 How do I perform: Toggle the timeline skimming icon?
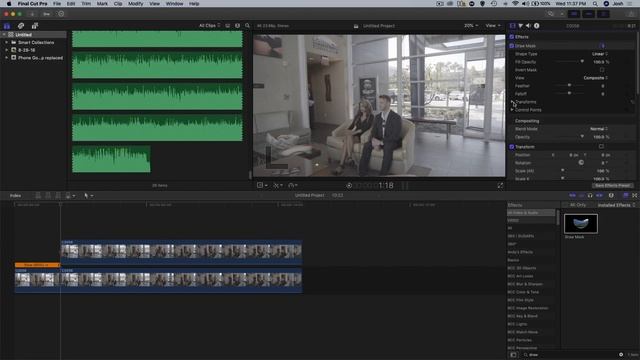pyautogui.click(x=573, y=196)
